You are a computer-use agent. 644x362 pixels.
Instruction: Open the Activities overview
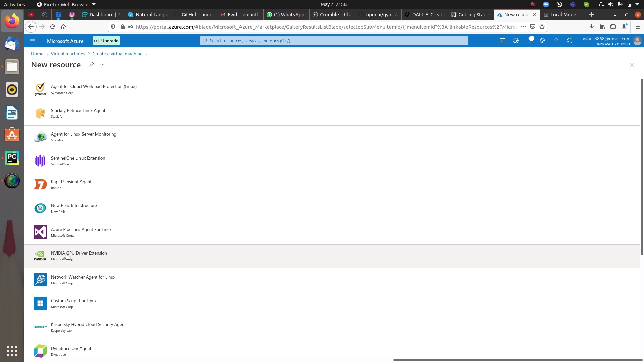[14, 4]
